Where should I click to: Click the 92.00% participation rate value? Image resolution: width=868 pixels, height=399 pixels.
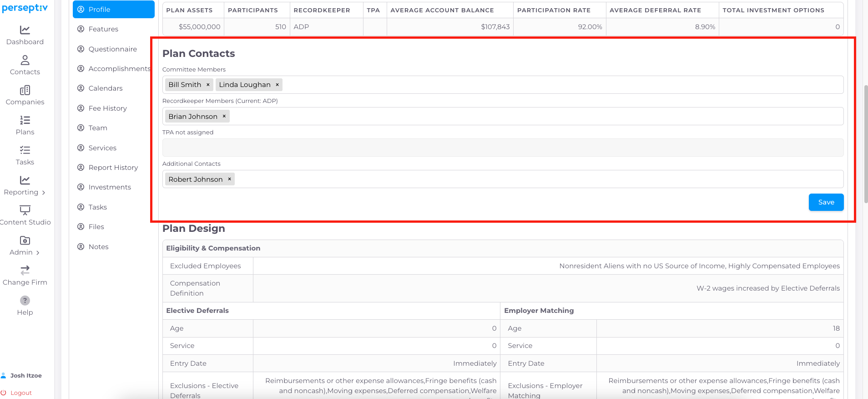[590, 27]
